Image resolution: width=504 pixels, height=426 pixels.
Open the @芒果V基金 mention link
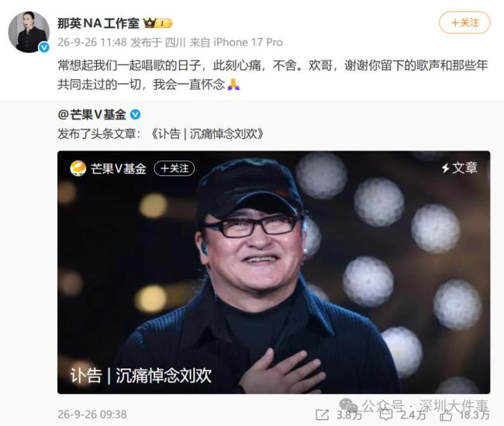click(x=92, y=115)
